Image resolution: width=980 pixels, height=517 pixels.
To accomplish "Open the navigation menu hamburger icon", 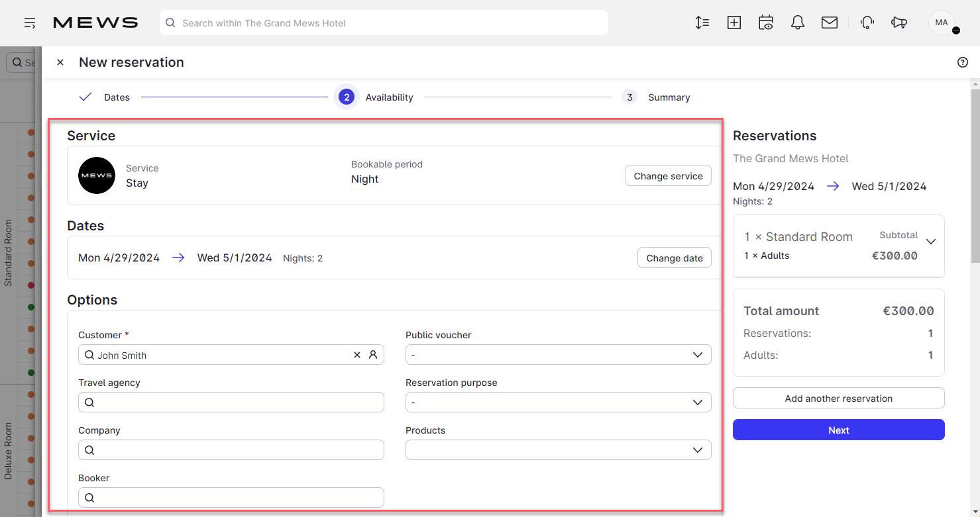I will coord(30,22).
